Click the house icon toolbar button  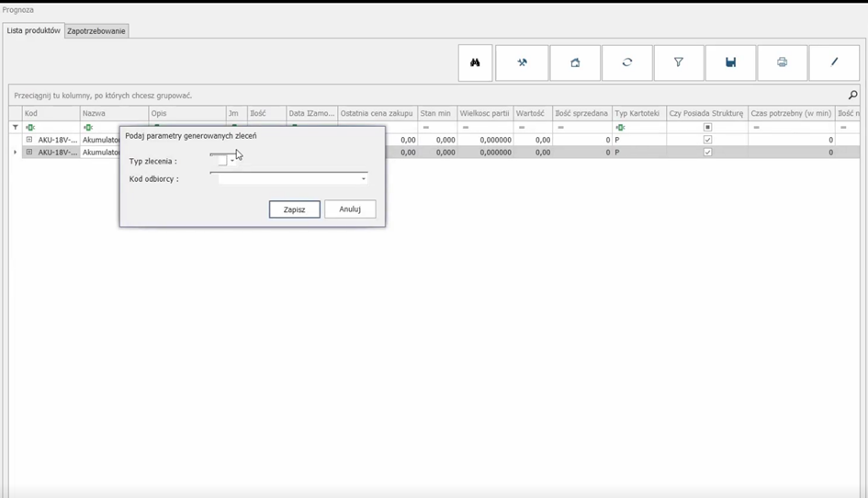[x=575, y=63]
